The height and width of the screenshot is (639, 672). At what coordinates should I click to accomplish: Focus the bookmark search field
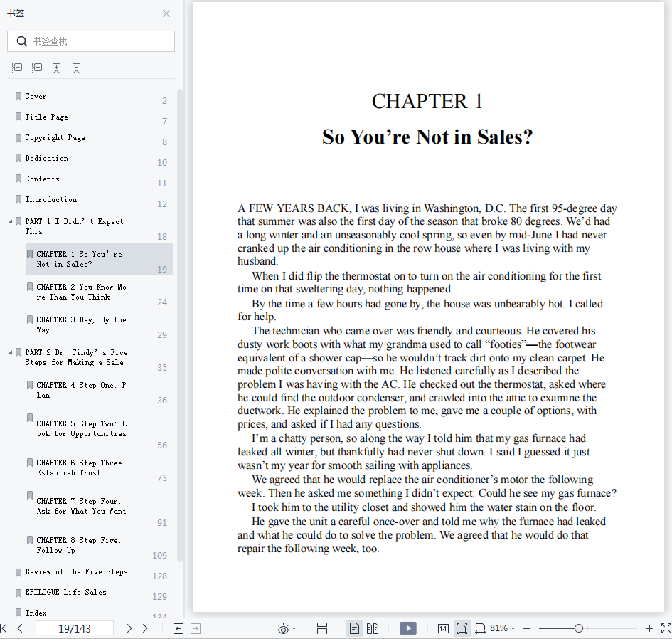point(91,41)
